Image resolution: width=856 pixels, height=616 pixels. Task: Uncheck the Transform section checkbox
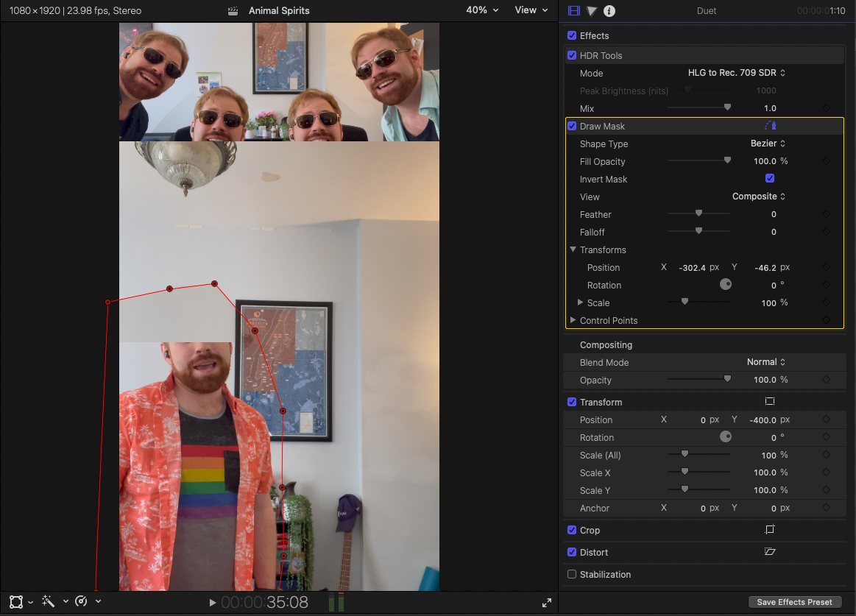pyautogui.click(x=572, y=401)
